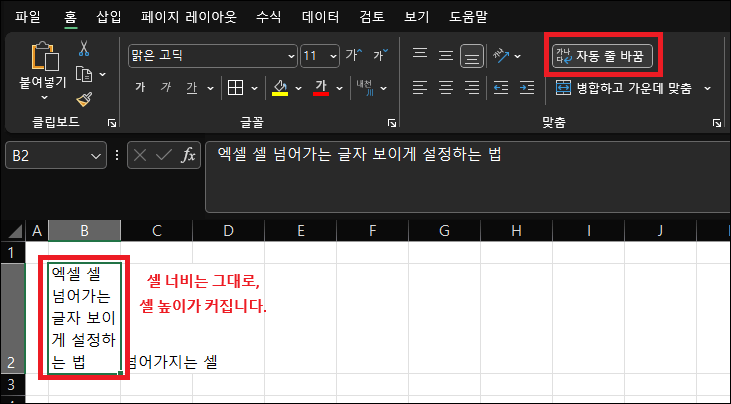The image size is (731, 404).
Task: Click the phonetic guide (내천) icon
Action: (x=365, y=88)
